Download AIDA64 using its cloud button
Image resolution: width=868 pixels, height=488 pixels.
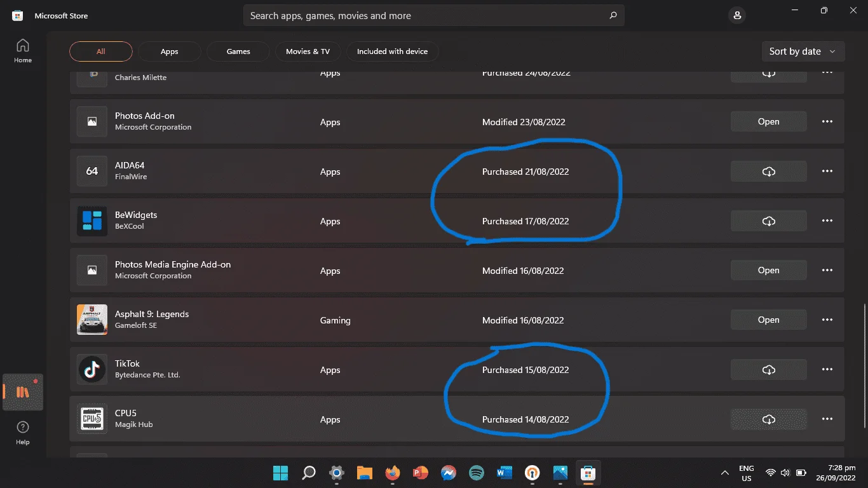pos(769,172)
